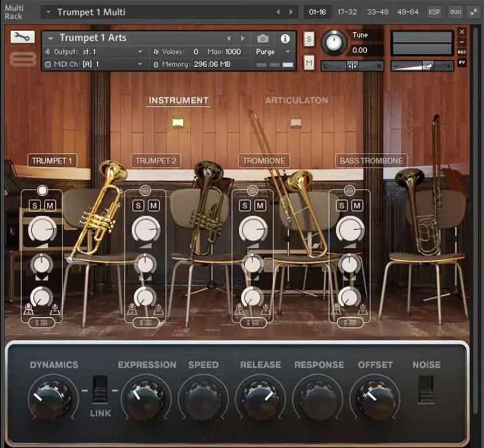Open the MIDI Ch dropdown
The image size is (484, 448).
[94, 64]
